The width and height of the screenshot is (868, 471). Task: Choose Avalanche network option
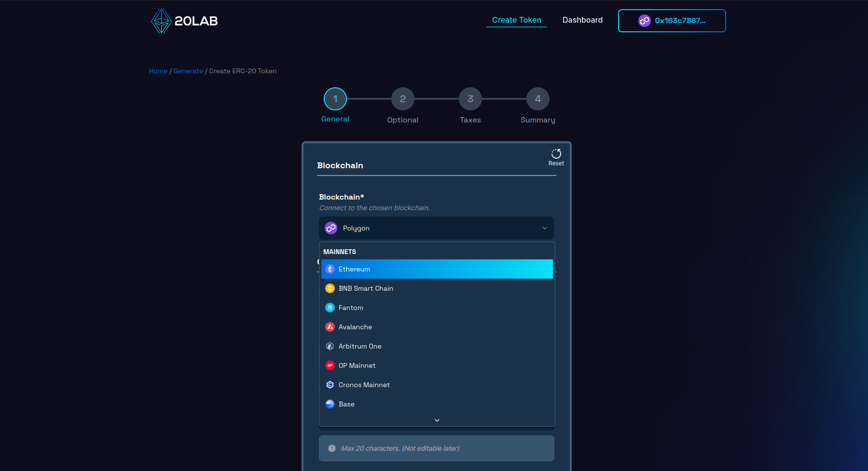pyautogui.click(x=437, y=327)
